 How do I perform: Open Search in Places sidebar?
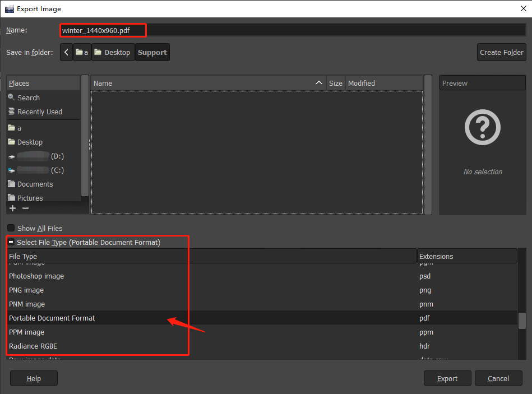tap(43, 98)
